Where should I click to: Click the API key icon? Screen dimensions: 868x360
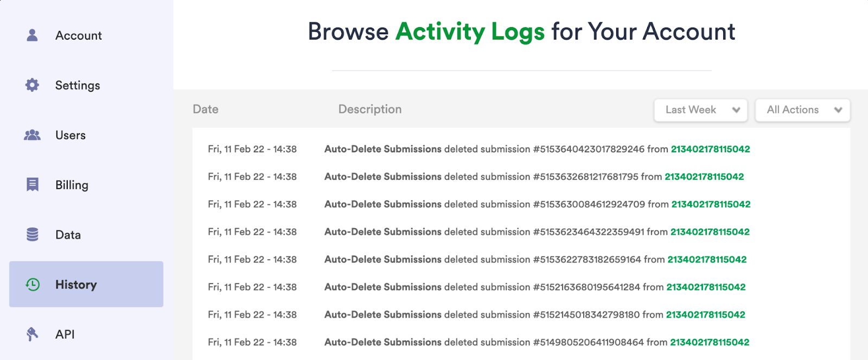(x=33, y=335)
